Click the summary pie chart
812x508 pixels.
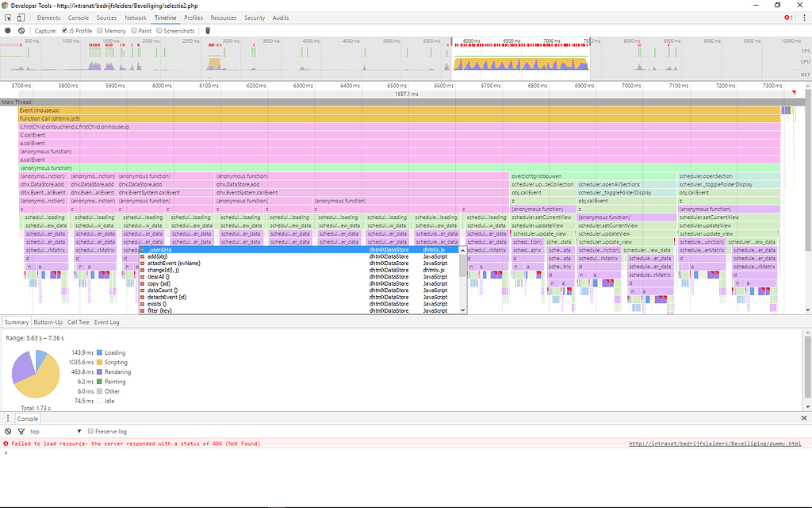36,375
